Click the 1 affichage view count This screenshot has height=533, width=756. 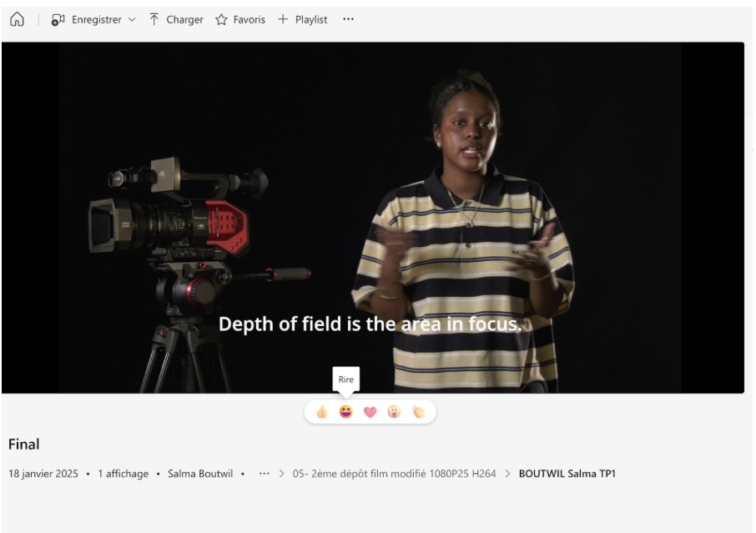coord(123,474)
